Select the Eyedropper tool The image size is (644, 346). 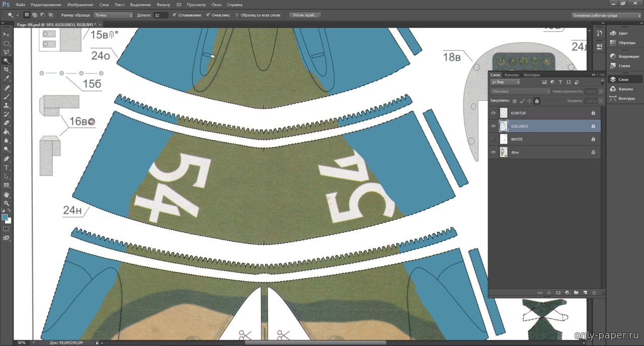pyautogui.click(x=7, y=79)
